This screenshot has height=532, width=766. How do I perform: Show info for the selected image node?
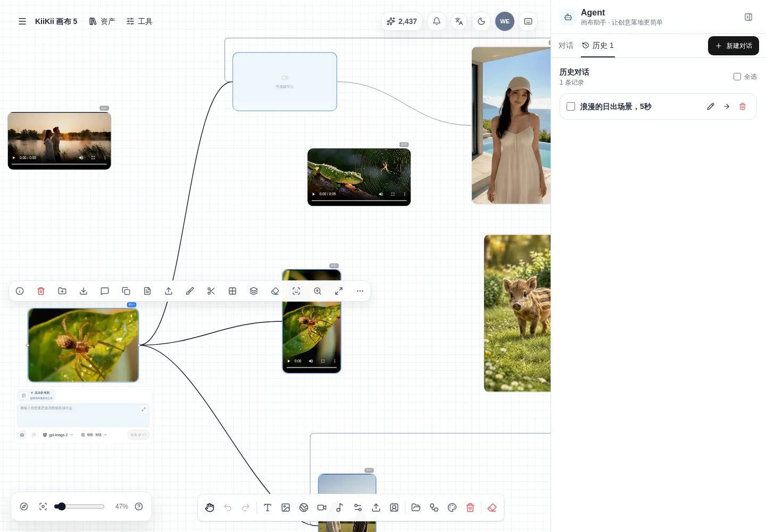coord(20,291)
